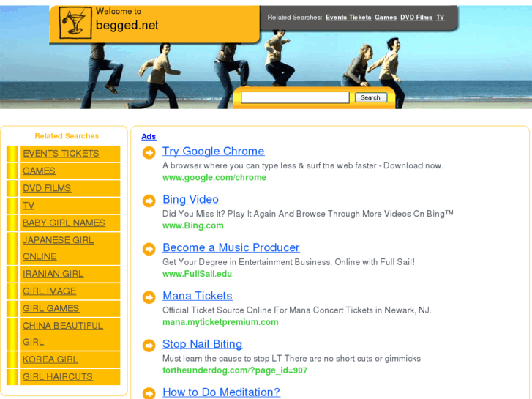Click description 'Get Your Degree in Entertainment Business'

pyautogui.click(x=289, y=262)
